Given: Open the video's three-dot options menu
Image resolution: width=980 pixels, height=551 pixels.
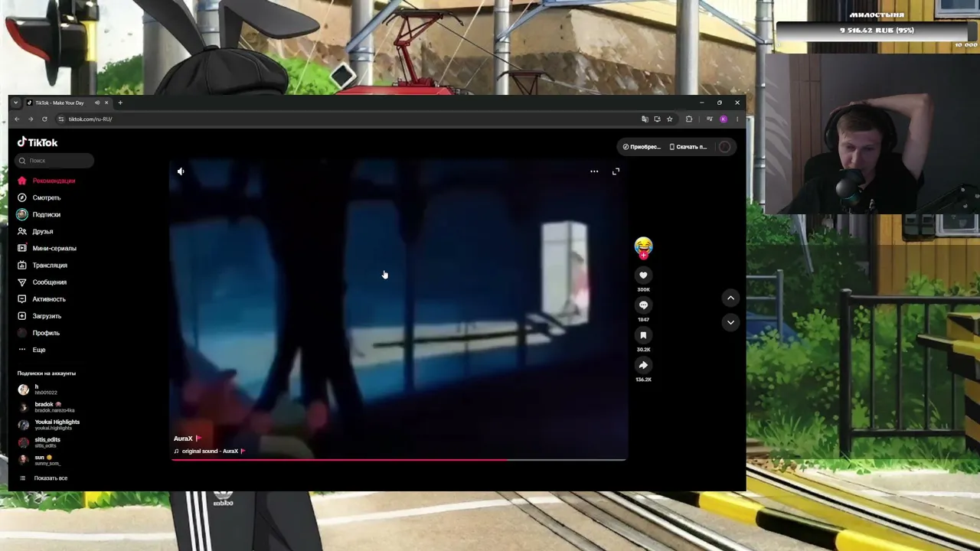Looking at the screenshot, I should point(594,171).
